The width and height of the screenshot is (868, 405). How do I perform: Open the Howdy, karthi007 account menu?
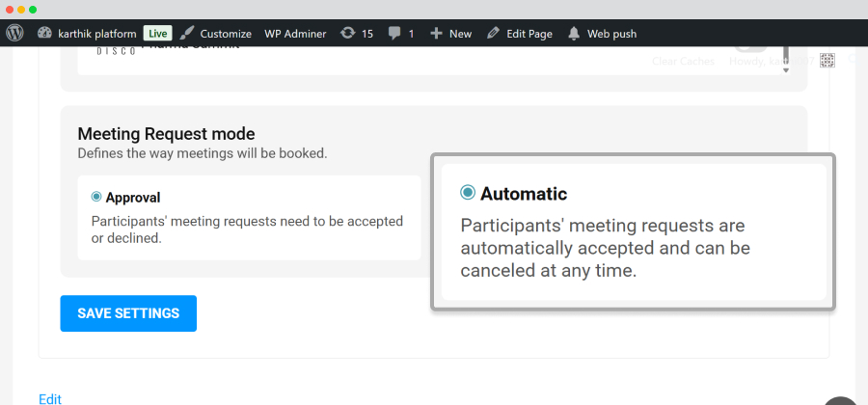click(772, 61)
